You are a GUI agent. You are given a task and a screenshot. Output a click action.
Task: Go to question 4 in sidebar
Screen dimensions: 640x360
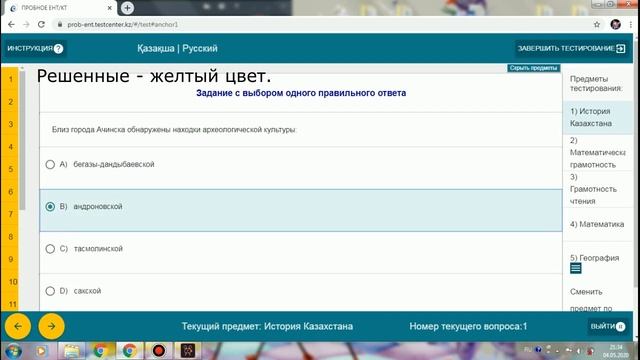10,147
